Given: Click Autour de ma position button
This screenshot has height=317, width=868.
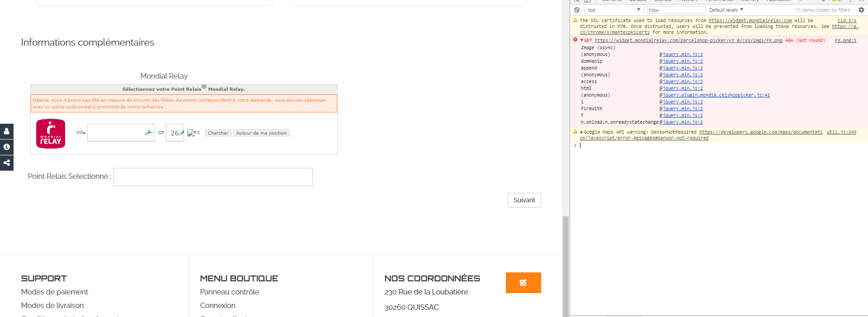Looking at the screenshot, I should (x=261, y=133).
